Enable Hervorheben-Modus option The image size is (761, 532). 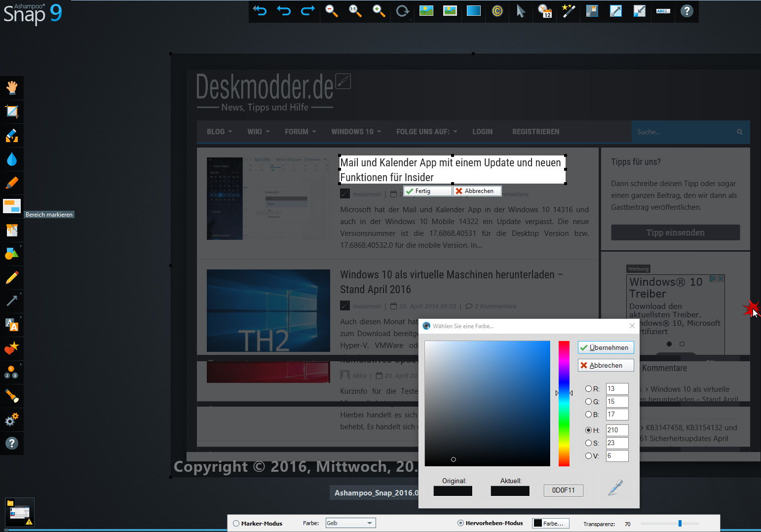460,523
